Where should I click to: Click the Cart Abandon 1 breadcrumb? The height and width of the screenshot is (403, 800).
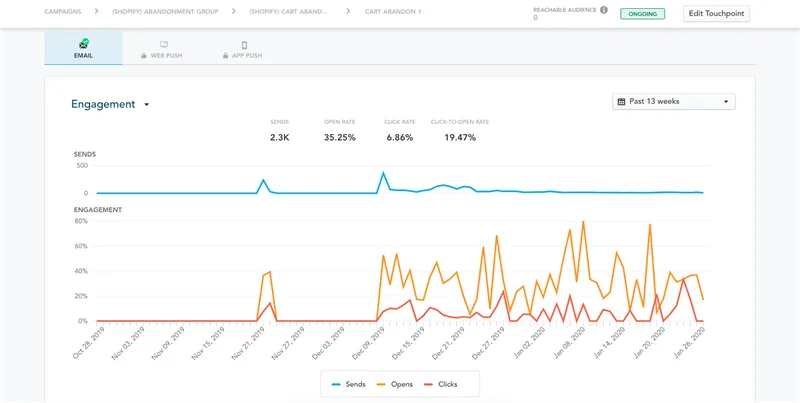[393, 11]
